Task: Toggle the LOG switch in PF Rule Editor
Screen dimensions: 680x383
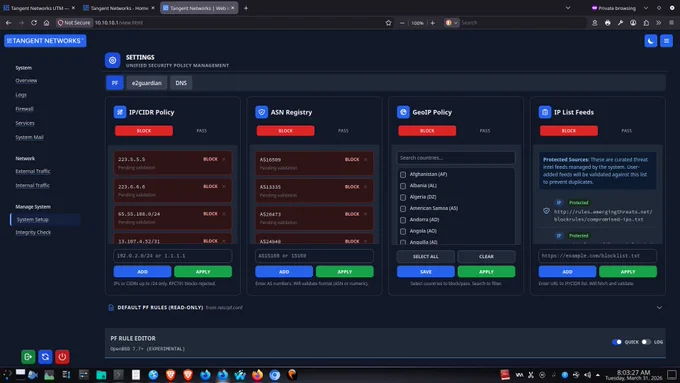Action: coord(646,342)
